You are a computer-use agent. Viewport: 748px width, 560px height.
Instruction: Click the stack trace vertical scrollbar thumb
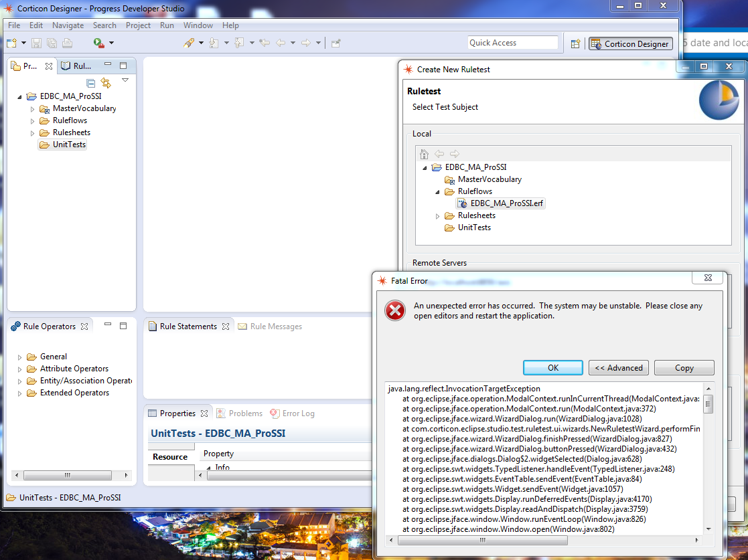[x=708, y=404]
